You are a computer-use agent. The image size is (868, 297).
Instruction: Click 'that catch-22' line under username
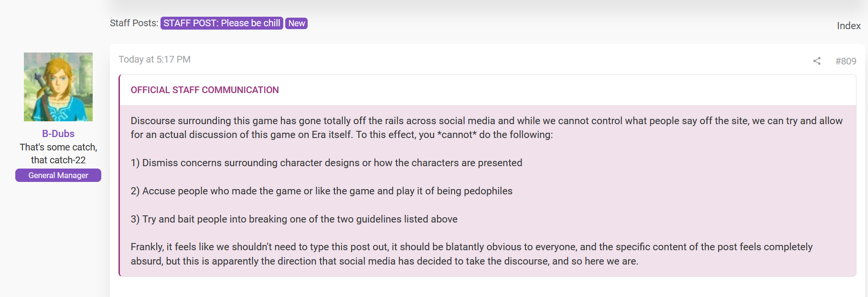point(58,160)
